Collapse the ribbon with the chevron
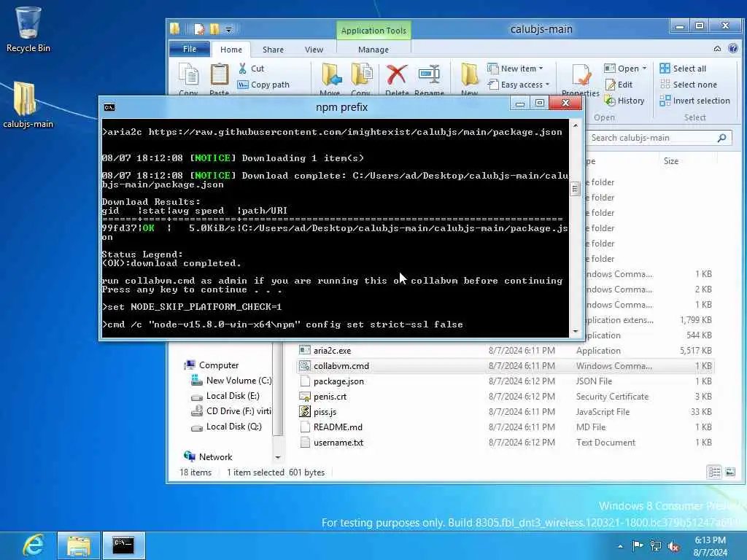Viewport: 747px width, 560px height. tap(717, 49)
